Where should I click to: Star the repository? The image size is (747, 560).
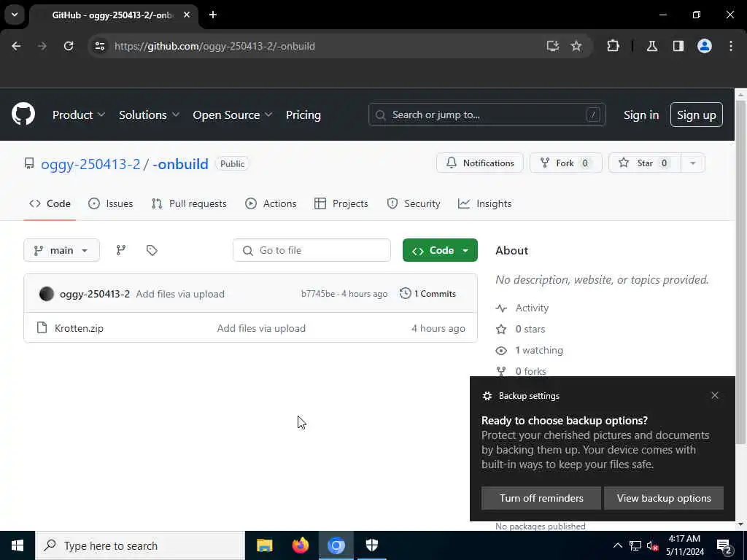(x=645, y=163)
